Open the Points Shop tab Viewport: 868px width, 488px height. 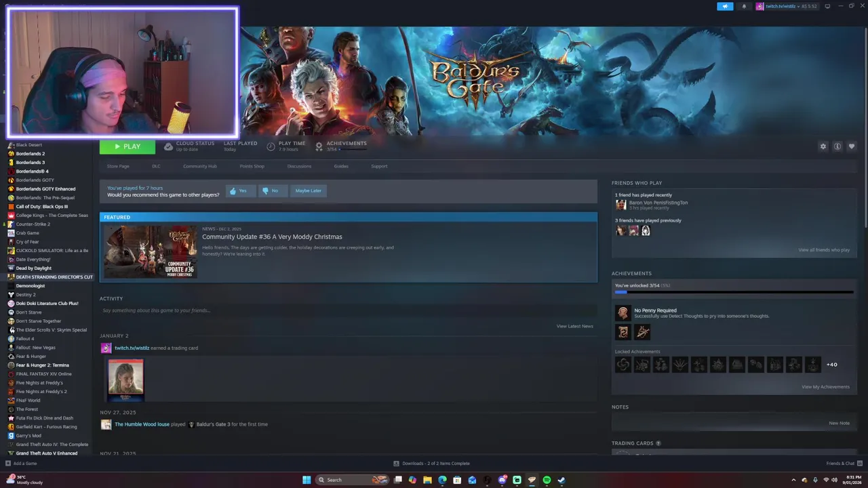pos(252,166)
